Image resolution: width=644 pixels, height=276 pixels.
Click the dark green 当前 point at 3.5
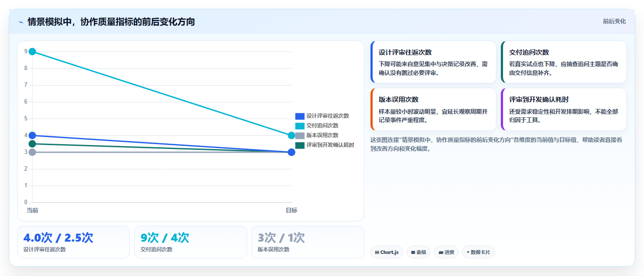point(32,144)
